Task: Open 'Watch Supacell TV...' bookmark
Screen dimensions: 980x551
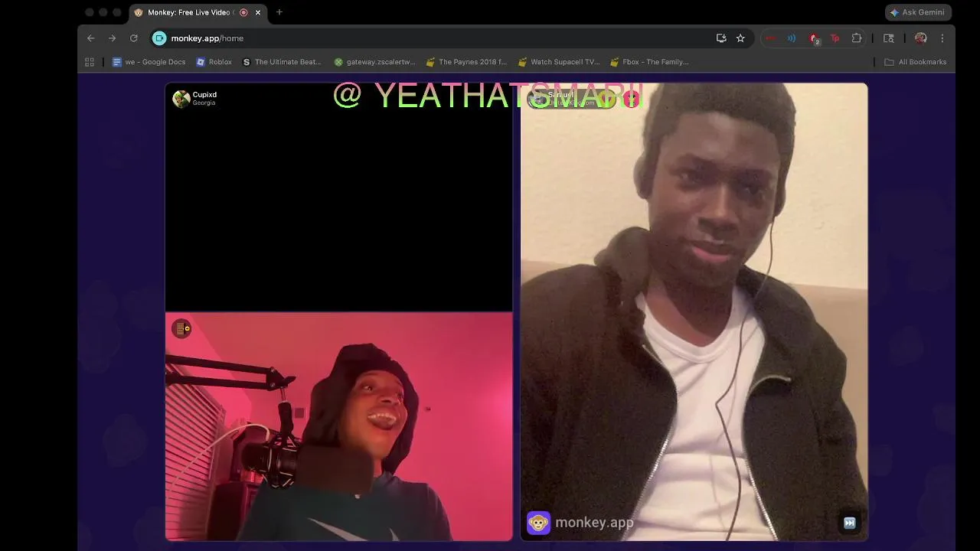Action: tap(558, 62)
